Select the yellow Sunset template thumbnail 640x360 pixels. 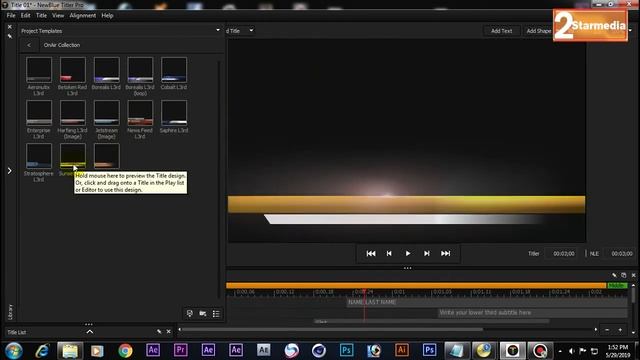pos(73,156)
